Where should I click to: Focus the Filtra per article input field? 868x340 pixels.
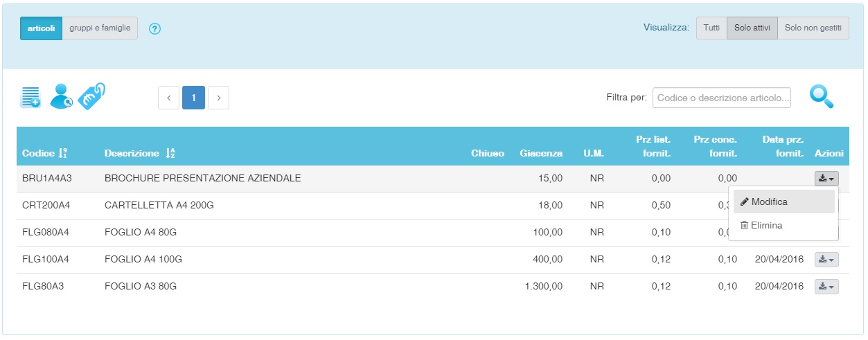coord(722,98)
